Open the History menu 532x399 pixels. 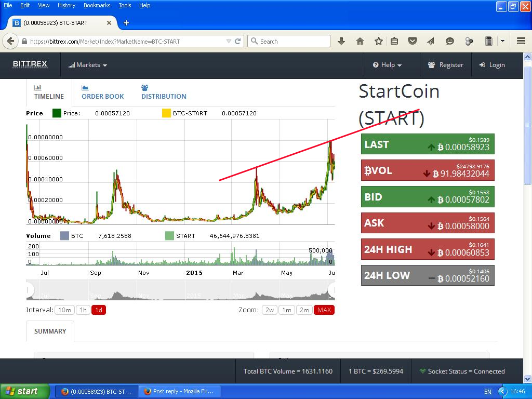(66, 5)
